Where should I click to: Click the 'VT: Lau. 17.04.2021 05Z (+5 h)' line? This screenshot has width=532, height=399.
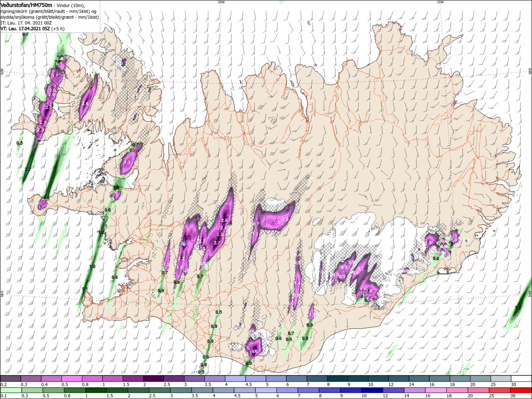pyautogui.click(x=32, y=29)
